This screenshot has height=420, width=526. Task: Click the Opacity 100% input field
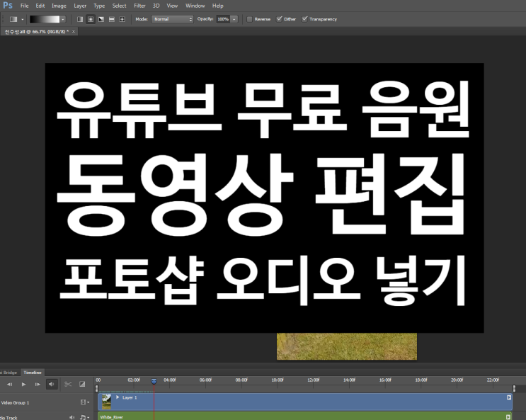(224, 19)
